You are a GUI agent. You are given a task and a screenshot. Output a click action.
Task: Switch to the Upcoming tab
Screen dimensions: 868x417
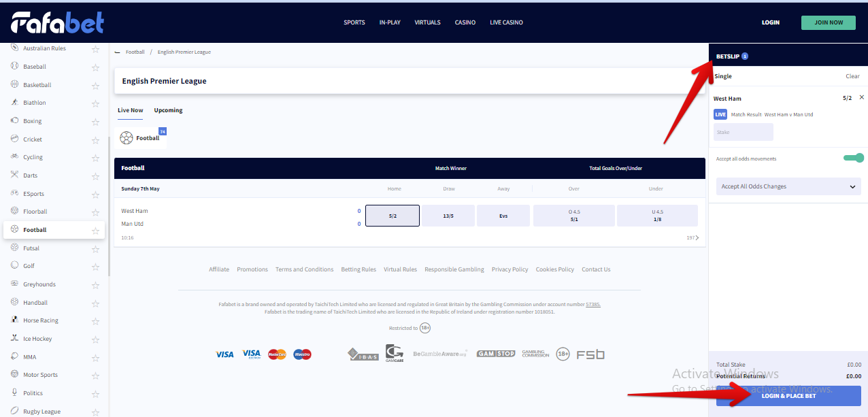tap(168, 110)
